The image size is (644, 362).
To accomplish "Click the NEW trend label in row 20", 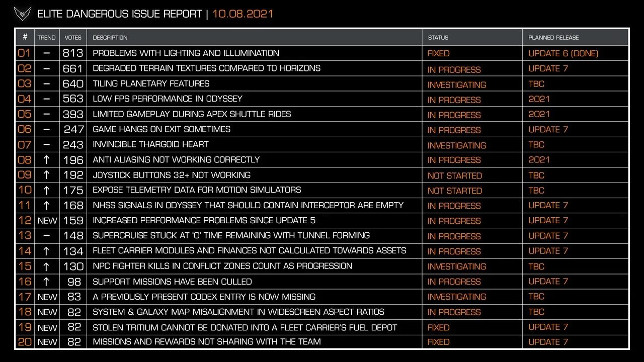I will pos(47,342).
